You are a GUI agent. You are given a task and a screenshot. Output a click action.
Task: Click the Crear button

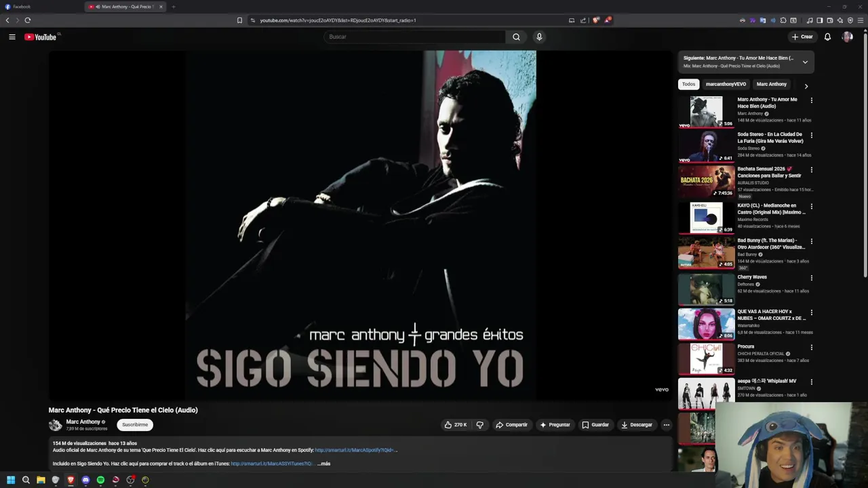coord(802,37)
